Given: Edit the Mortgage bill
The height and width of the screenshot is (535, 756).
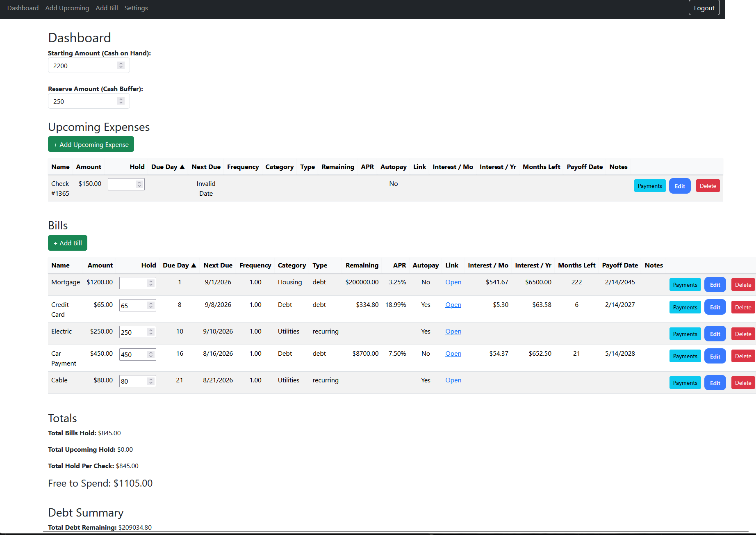Looking at the screenshot, I should 715,285.
